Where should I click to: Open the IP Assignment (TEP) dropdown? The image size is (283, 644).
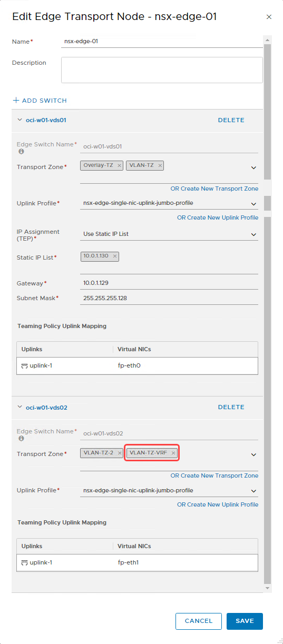coord(253,234)
